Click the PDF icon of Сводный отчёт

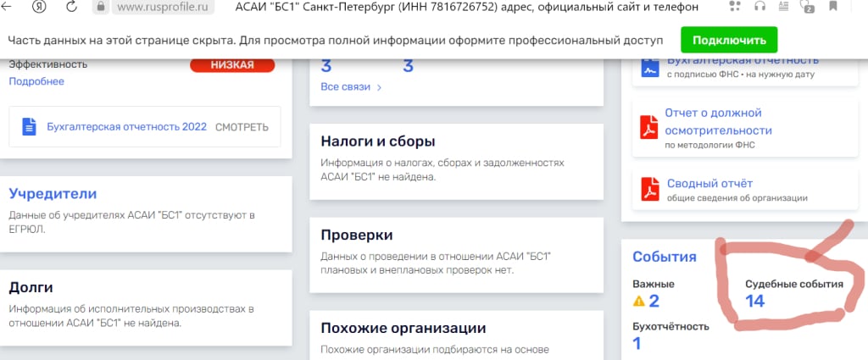point(650,189)
